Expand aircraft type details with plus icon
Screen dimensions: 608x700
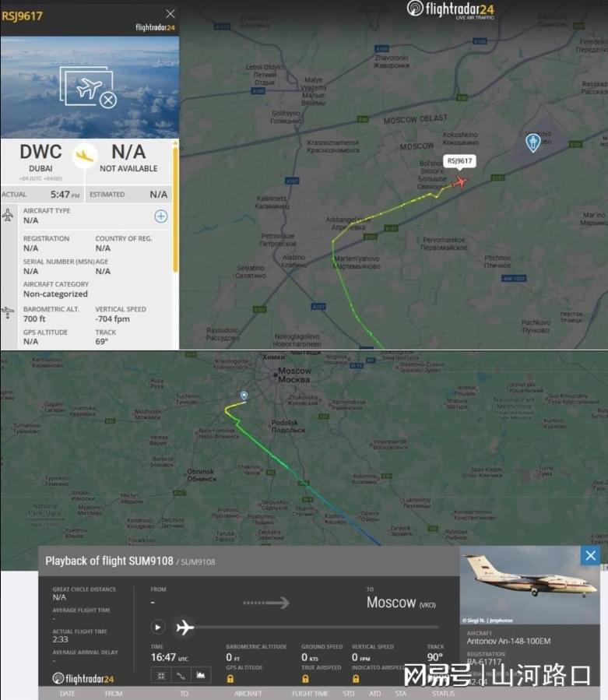point(160,216)
